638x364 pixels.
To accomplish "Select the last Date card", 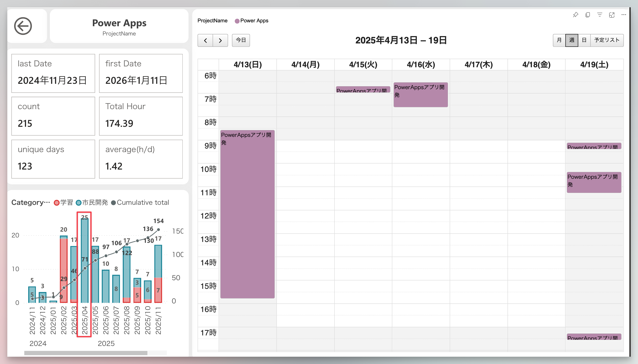I will 53,73.
